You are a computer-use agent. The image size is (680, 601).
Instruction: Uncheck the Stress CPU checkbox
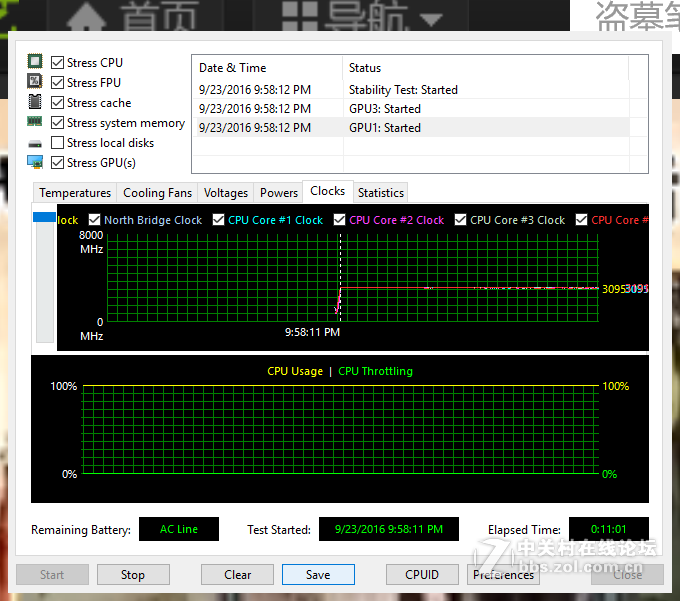point(57,62)
